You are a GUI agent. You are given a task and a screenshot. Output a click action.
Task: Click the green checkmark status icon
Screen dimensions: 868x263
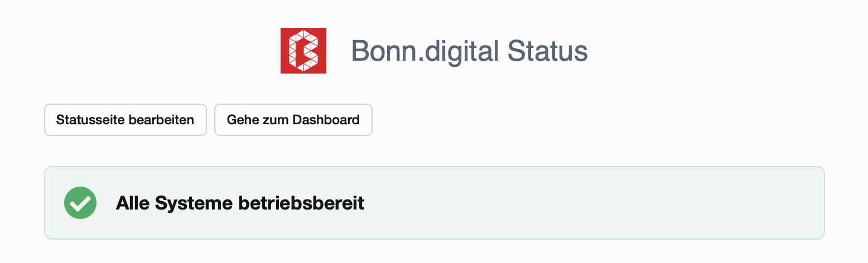click(80, 203)
